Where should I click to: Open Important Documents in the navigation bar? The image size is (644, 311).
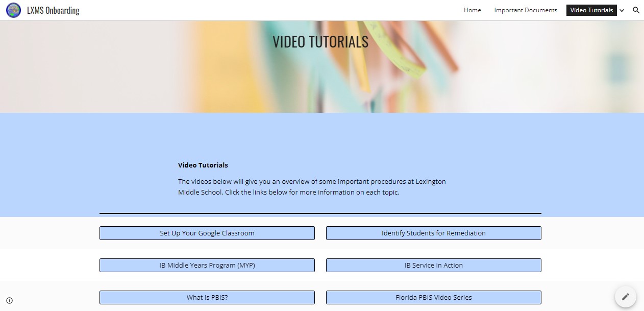[525, 10]
